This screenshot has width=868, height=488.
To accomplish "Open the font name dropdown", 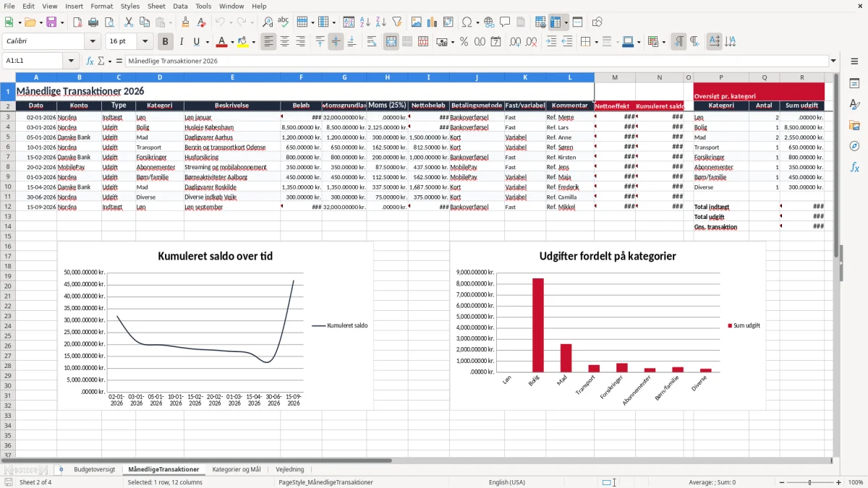I will tap(92, 42).
